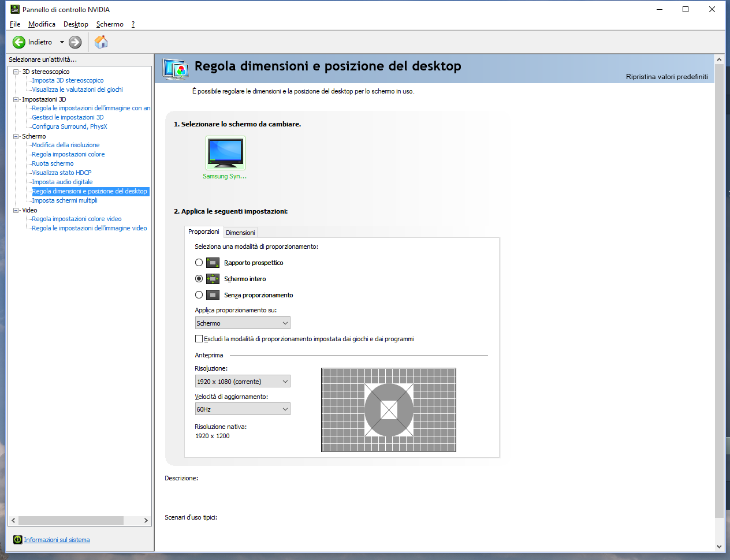Switch to the Dimensioni tab

(240, 233)
